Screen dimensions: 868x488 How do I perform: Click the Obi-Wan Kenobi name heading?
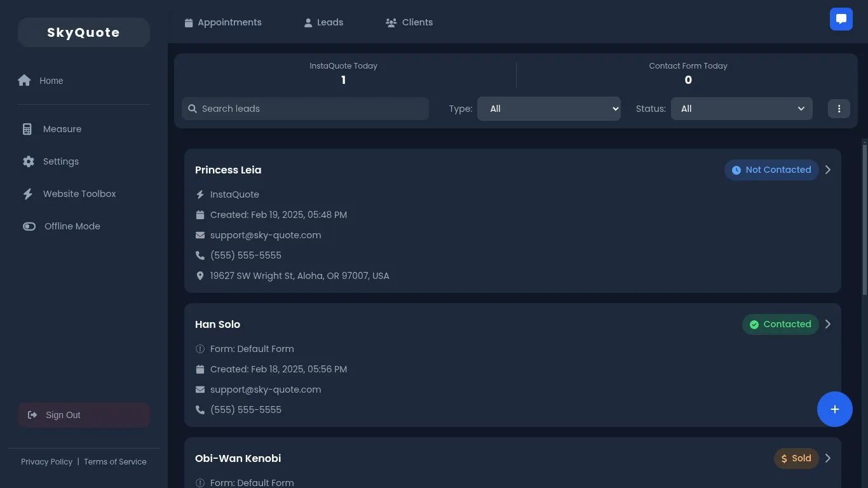tap(238, 458)
